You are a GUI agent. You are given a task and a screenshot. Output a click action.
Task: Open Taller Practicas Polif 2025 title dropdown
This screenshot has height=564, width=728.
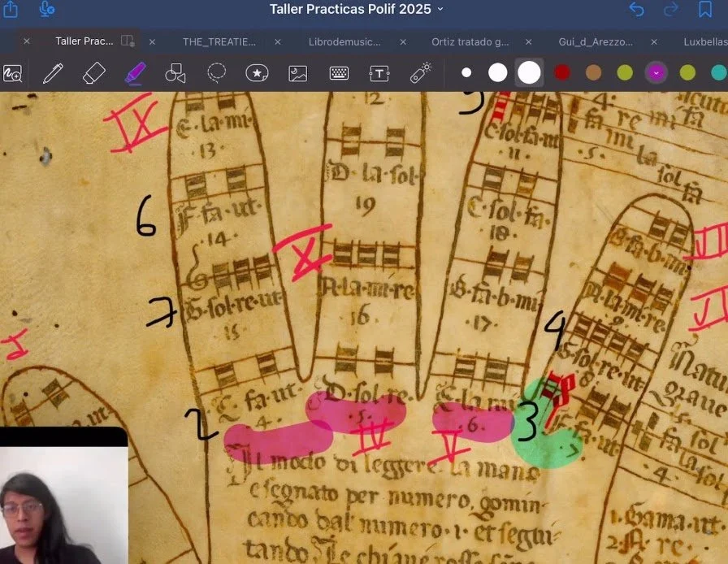pyautogui.click(x=440, y=9)
